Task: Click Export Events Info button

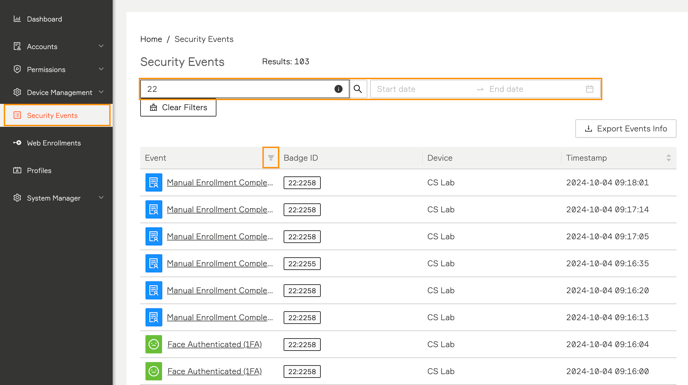Action: point(626,129)
